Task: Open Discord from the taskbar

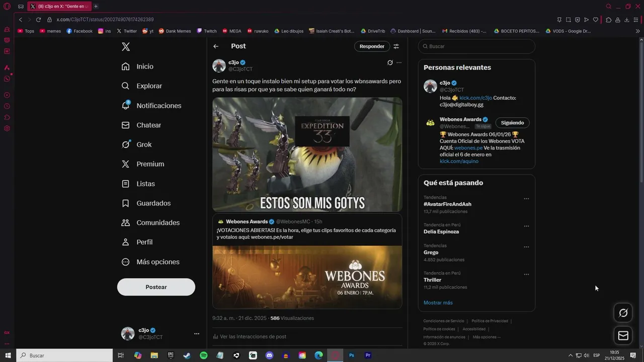Action: pyautogui.click(x=269, y=355)
